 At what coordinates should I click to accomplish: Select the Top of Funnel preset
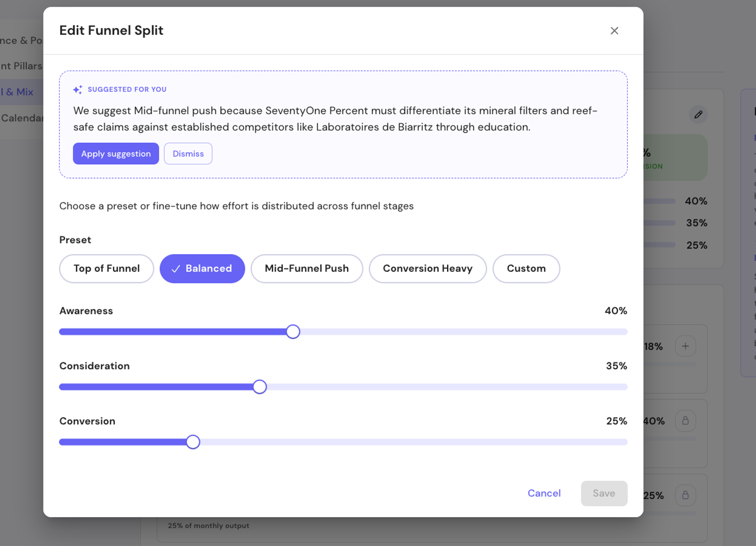click(106, 269)
